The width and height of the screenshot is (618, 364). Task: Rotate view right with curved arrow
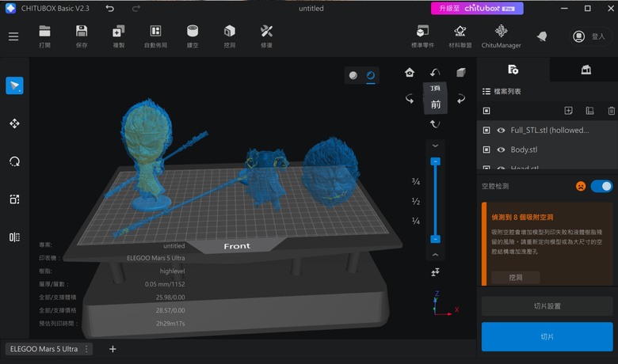pyautogui.click(x=461, y=98)
